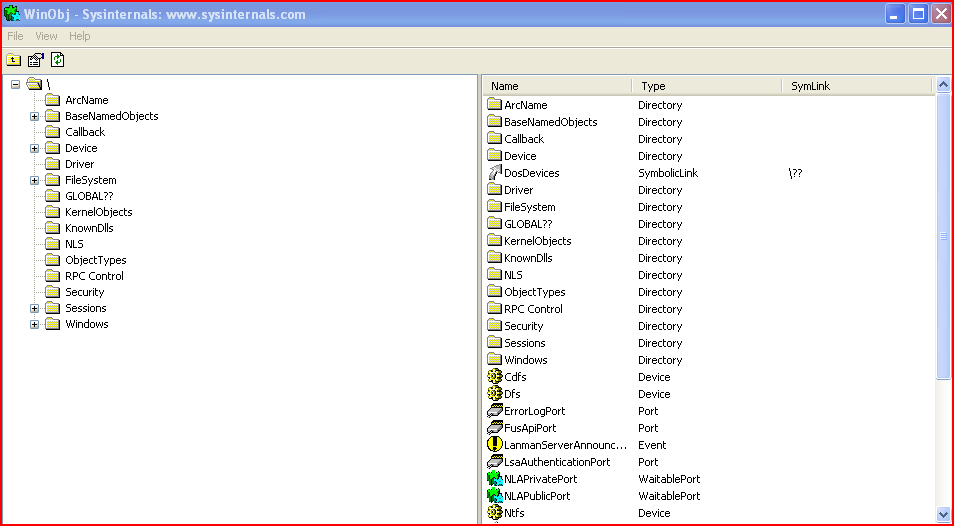The height and width of the screenshot is (526, 954).
Task: Click the vertical scrollbar thumb
Action: pos(944,236)
